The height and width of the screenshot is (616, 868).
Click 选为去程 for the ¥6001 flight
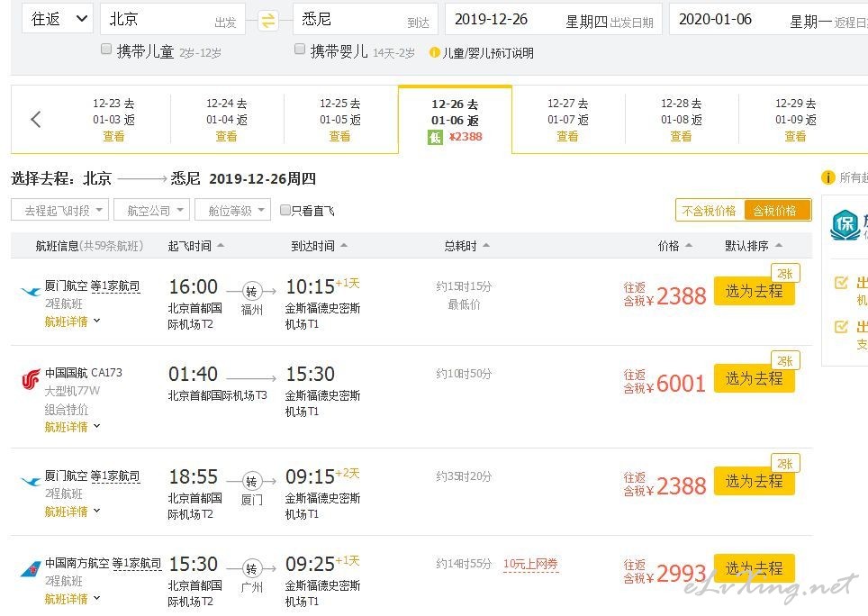click(x=754, y=379)
